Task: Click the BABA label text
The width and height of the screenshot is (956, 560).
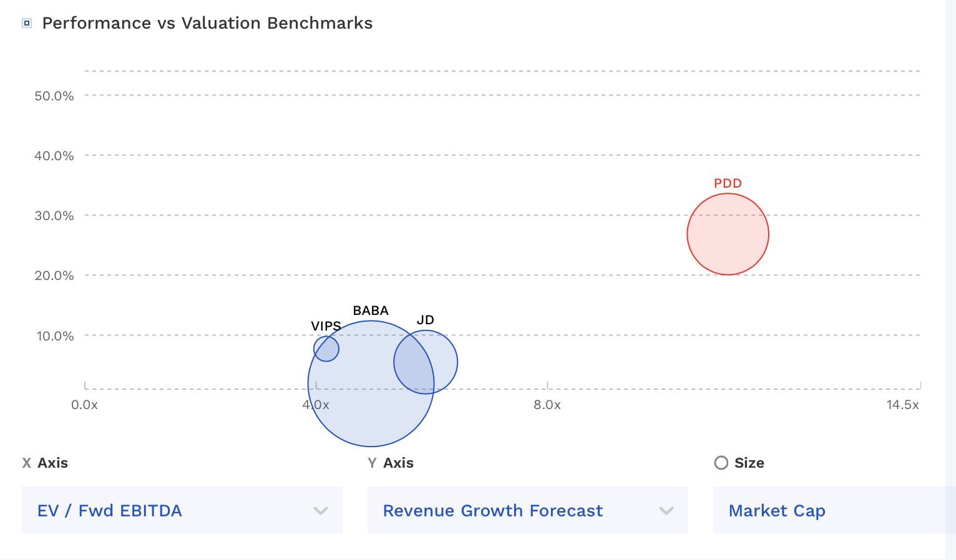Action: click(371, 311)
